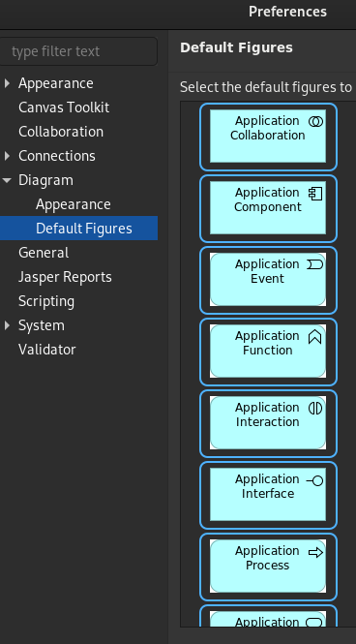Open the Validator preferences page
Screen dimensions: 356x644
click(x=47, y=350)
